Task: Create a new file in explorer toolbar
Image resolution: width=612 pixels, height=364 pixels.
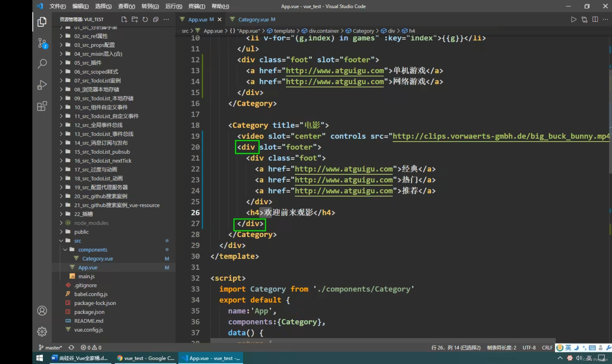Action: pyautogui.click(x=124, y=19)
